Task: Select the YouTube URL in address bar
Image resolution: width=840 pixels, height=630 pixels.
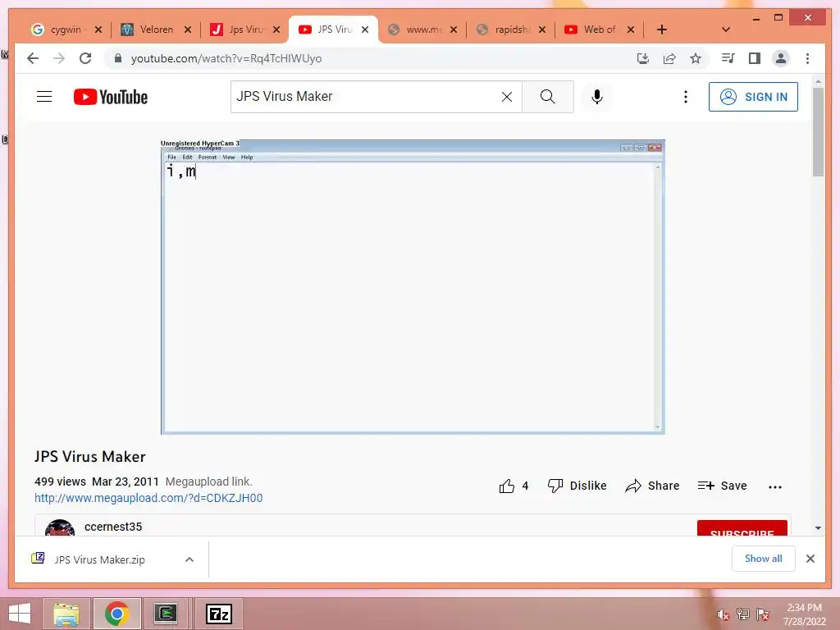Action: 226,58
